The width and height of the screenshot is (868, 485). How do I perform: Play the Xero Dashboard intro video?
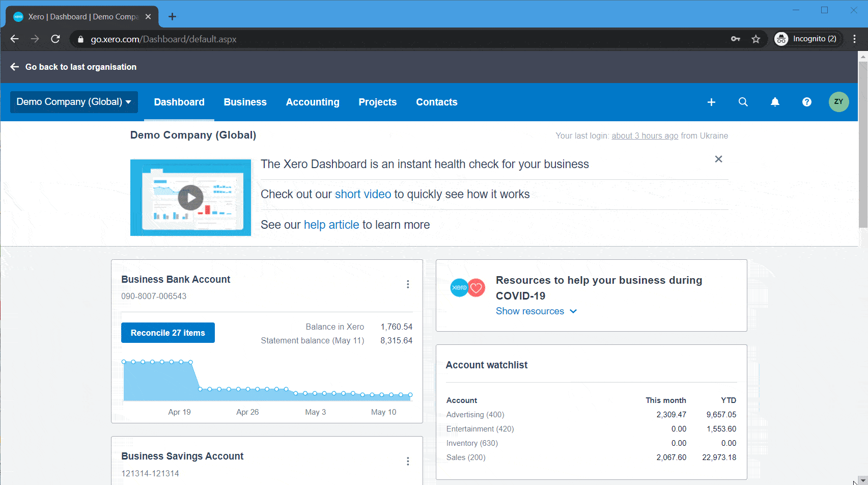[x=190, y=198]
